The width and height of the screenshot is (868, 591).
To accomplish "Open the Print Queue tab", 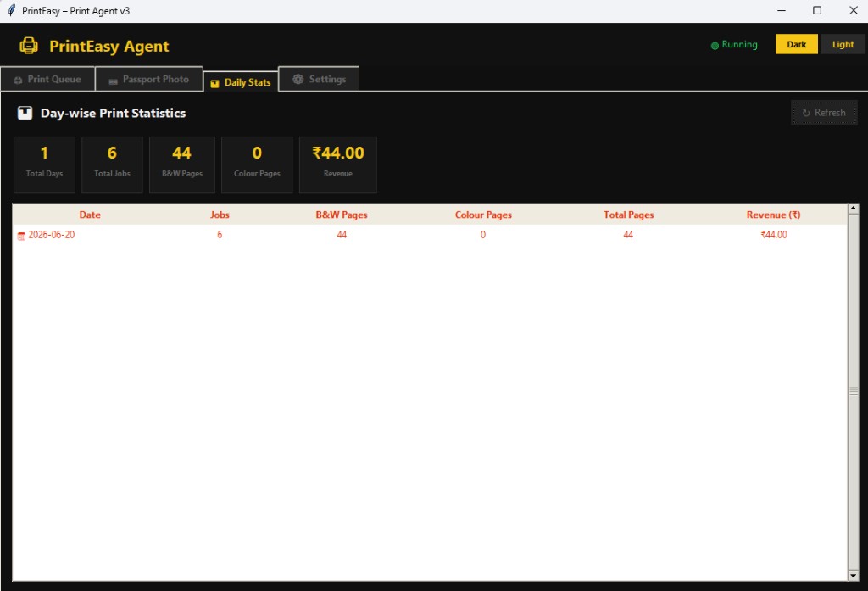I will click(x=47, y=79).
